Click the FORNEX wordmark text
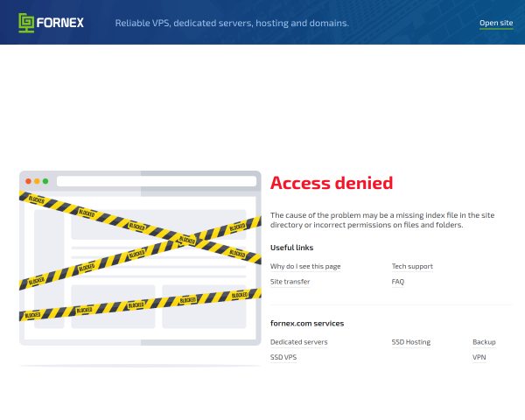Screen dimensions: 525x420 tap(59, 23)
